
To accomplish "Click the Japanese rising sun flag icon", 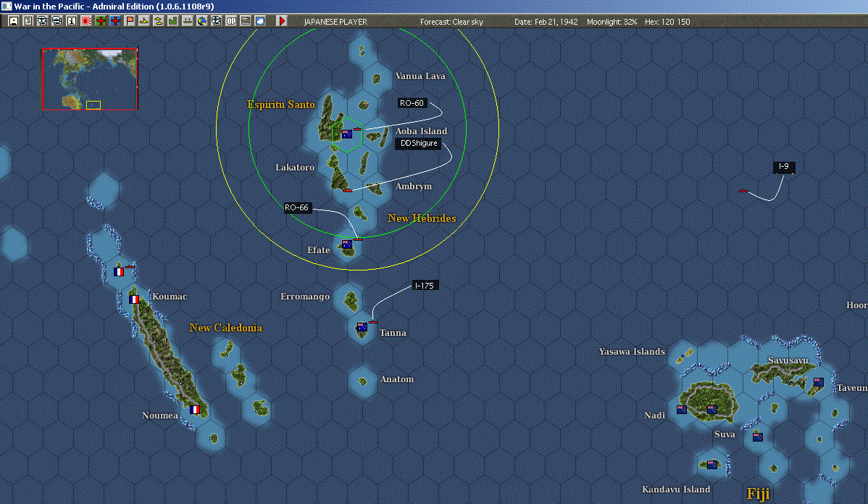I will 85,21.
